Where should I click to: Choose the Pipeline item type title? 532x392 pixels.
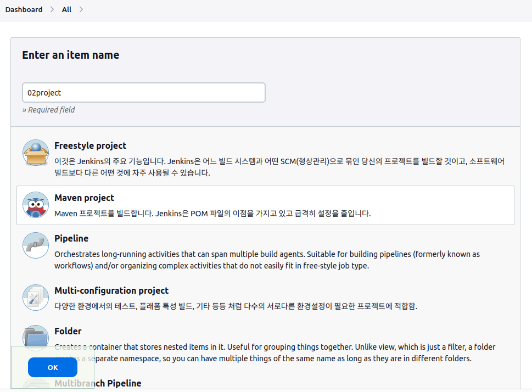tap(71, 239)
